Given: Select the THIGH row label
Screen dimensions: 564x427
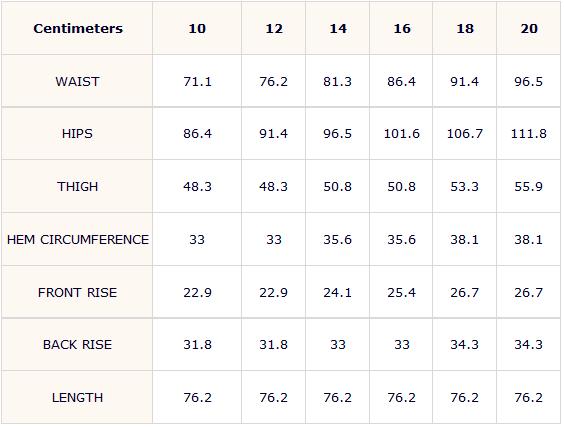Looking at the screenshot, I should pos(77,187).
